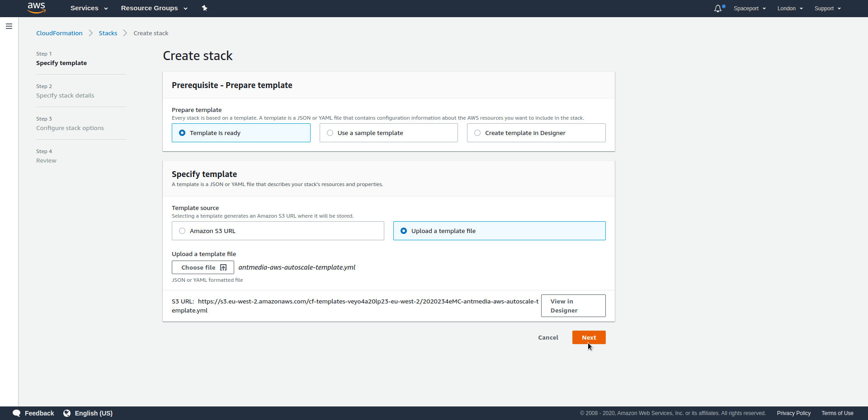The height and width of the screenshot is (420, 868).
Task: Click the Cancel button
Action: coord(548,337)
